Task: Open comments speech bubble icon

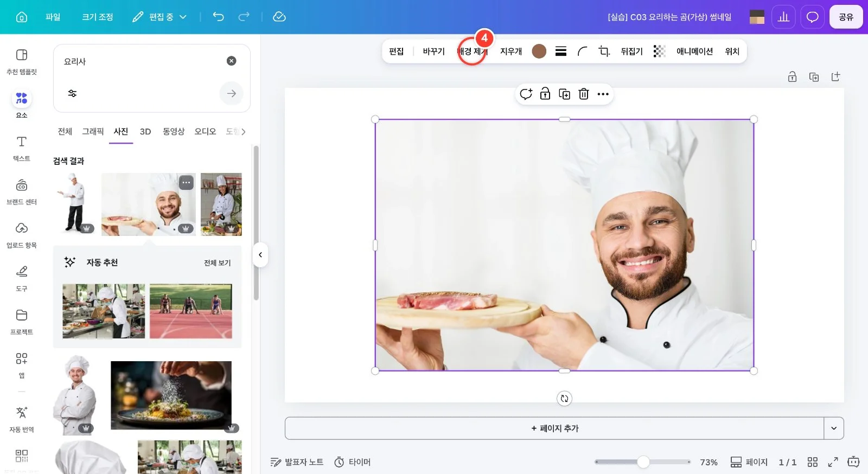Action: pos(812,17)
